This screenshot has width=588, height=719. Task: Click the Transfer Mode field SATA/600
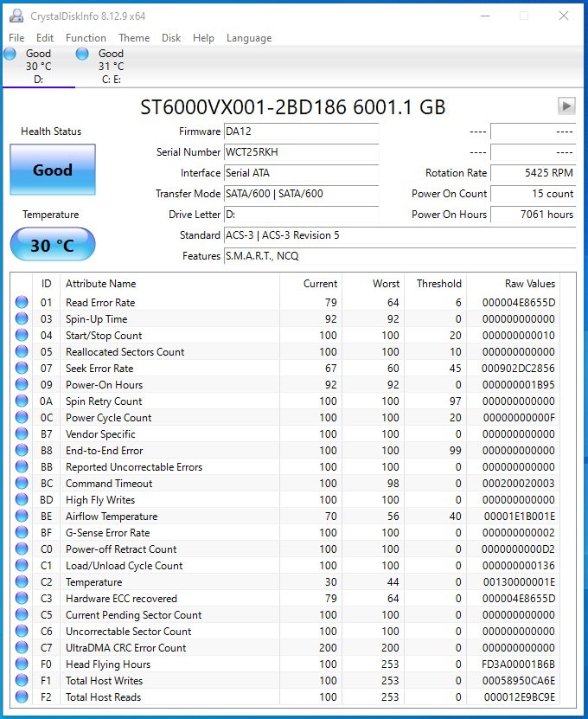301,194
